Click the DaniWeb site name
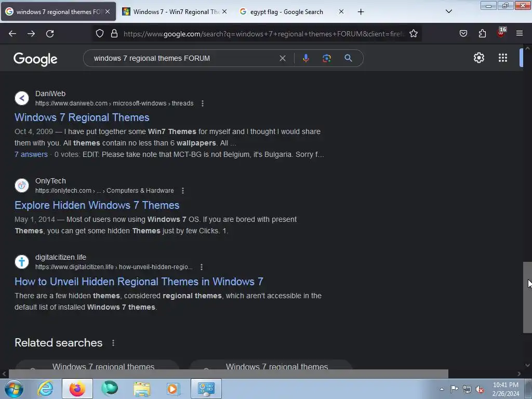The height and width of the screenshot is (399, 532). 50,94
